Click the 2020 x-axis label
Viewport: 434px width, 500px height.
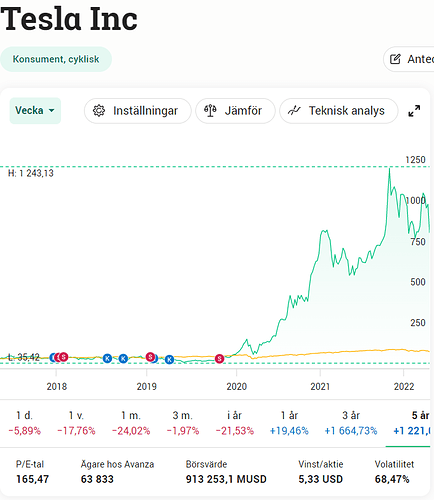pos(237,387)
